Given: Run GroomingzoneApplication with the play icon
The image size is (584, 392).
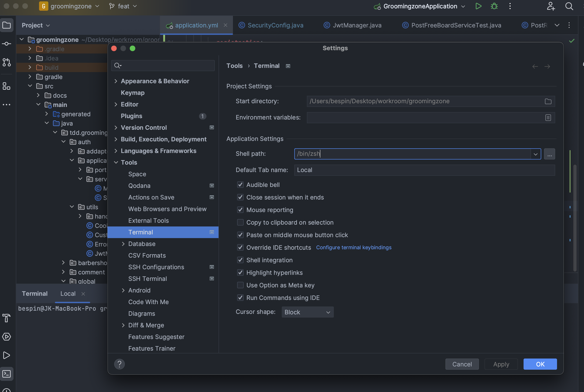Looking at the screenshot, I should 478,6.
